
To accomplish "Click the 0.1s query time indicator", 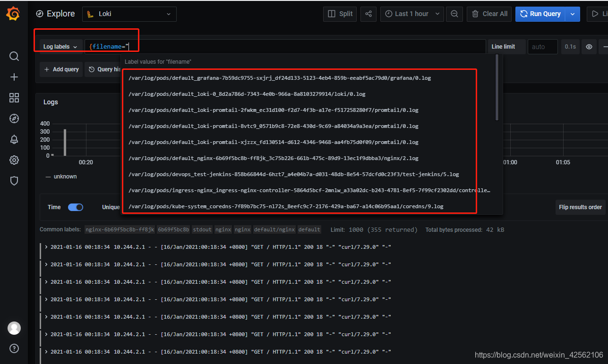I will point(570,47).
